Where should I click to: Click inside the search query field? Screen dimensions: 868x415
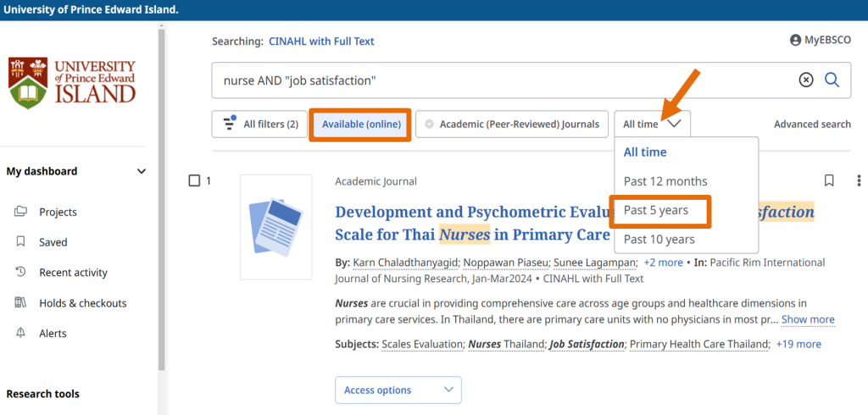500,80
